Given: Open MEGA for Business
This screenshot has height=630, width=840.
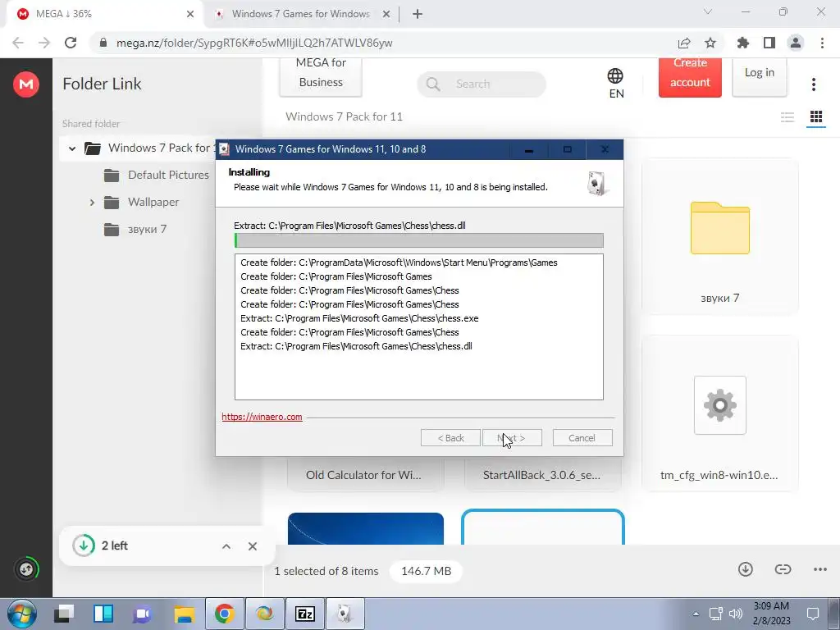Looking at the screenshot, I should (x=321, y=76).
